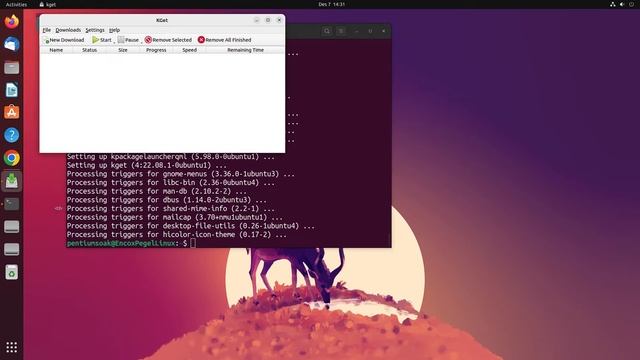
Task: Sort transfers by the Status column header
Action: tap(89, 50)
